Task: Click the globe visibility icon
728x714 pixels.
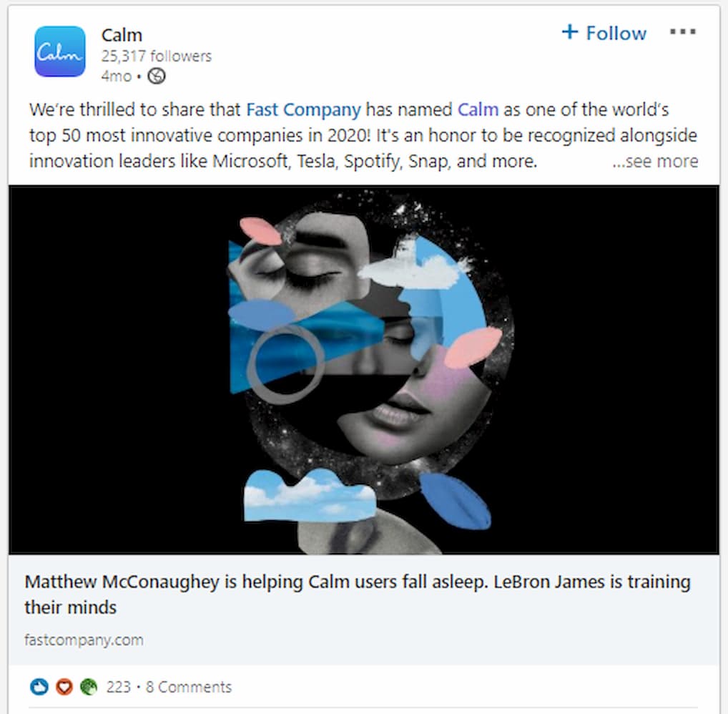Action: click(x=157, y=76)
